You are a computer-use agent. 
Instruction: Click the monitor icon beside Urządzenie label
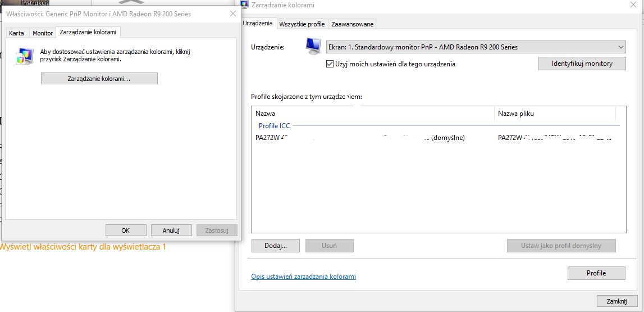[x=313, y=47]
